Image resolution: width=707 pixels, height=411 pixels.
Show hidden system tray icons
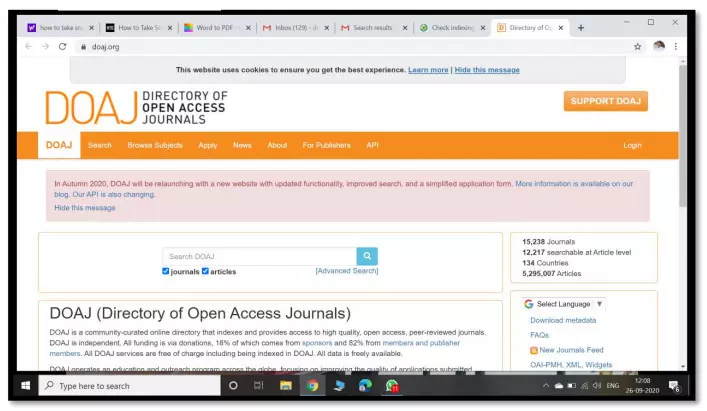pyautogui.click(x=546, y=385)
